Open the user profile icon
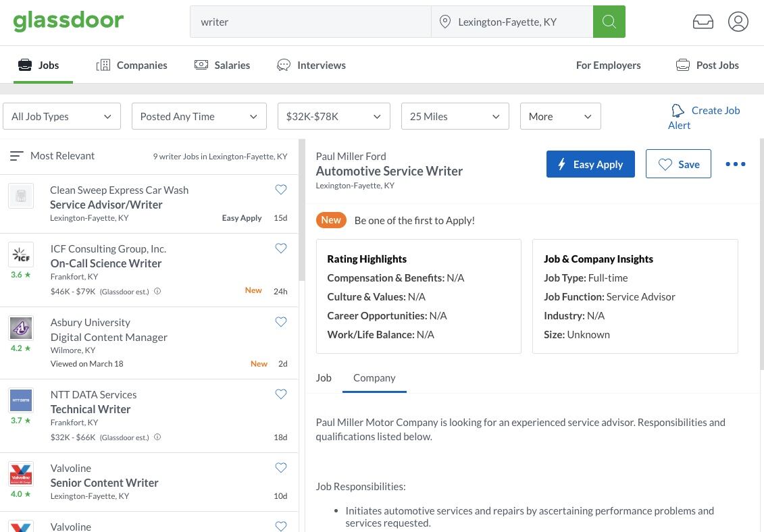 point(738,22)
